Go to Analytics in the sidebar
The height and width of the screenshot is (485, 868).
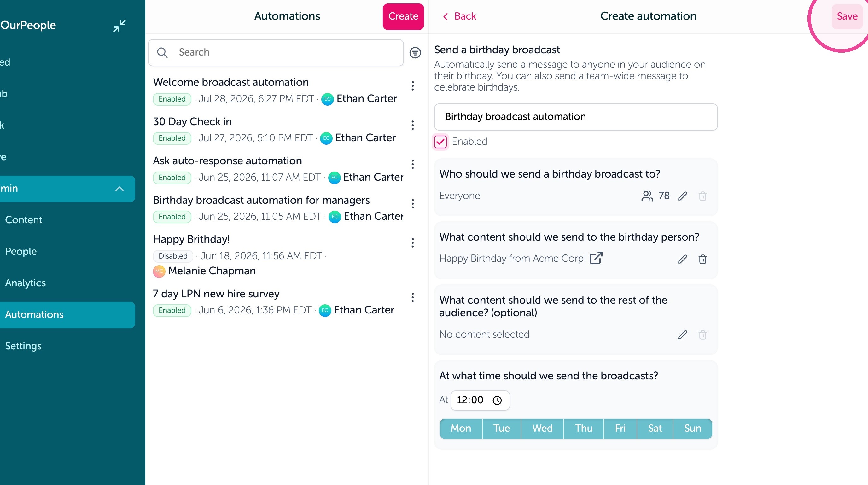[x=25, y=283]
